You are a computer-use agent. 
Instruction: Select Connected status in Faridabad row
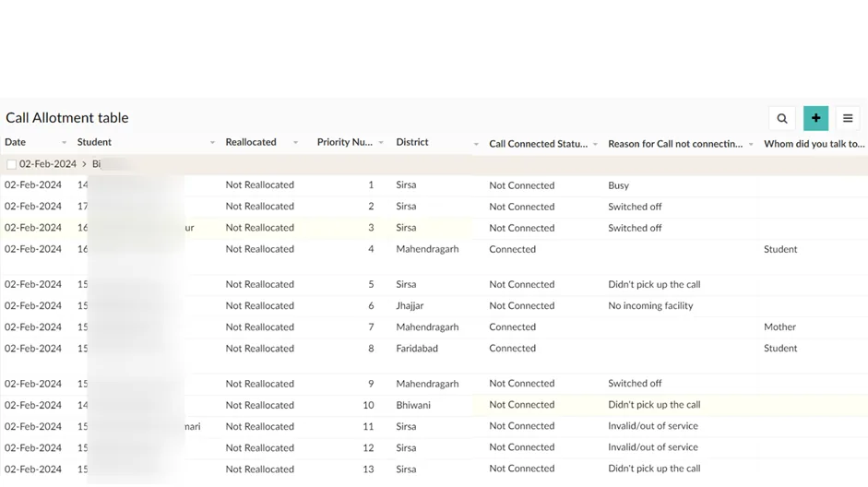pyautogui.click(x=512, y=348)
